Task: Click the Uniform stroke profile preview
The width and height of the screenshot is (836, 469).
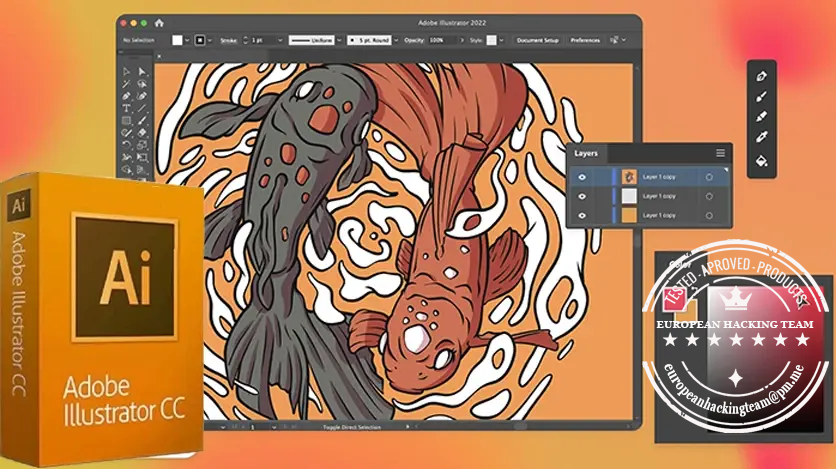Action: 311,41
